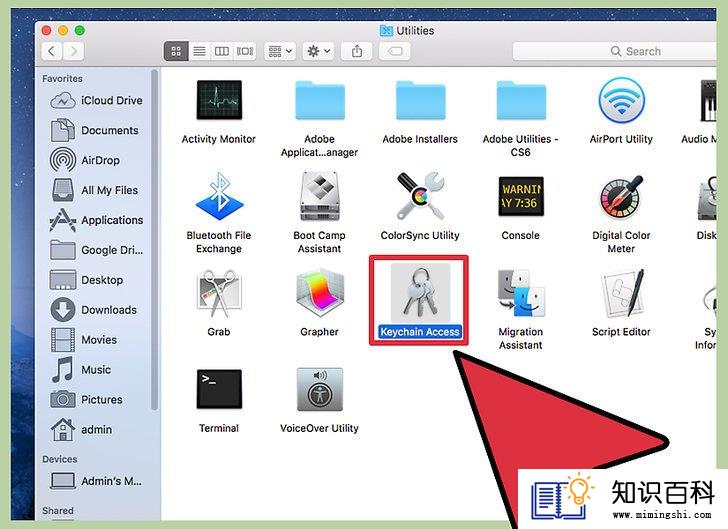Screen dimensions: 728x529
Task: Open Activity Monitor app icon
Action: tap(219, 100)
